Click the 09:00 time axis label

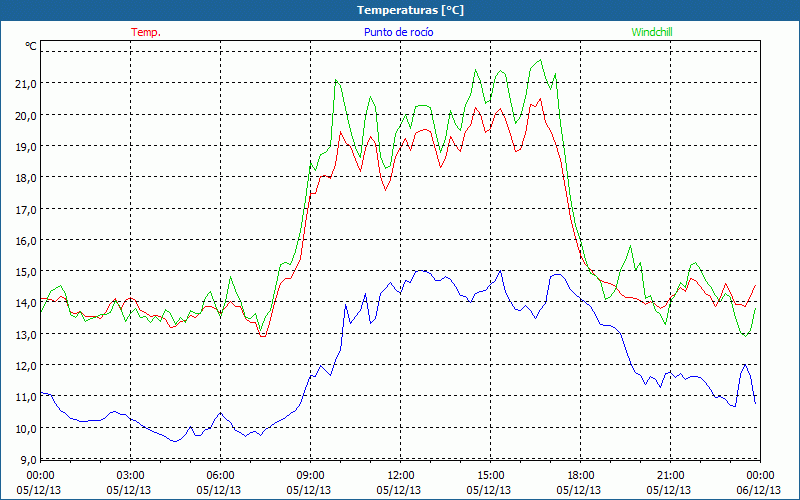point(310,476)
